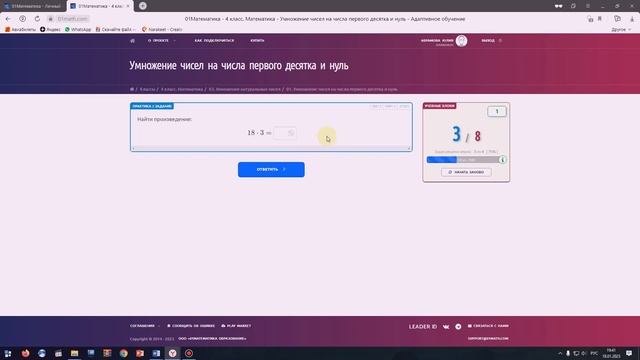This screenshot has height=360, width=640.
Task: Click the home icon in breadcrumbs
Action: coord(132,89)
